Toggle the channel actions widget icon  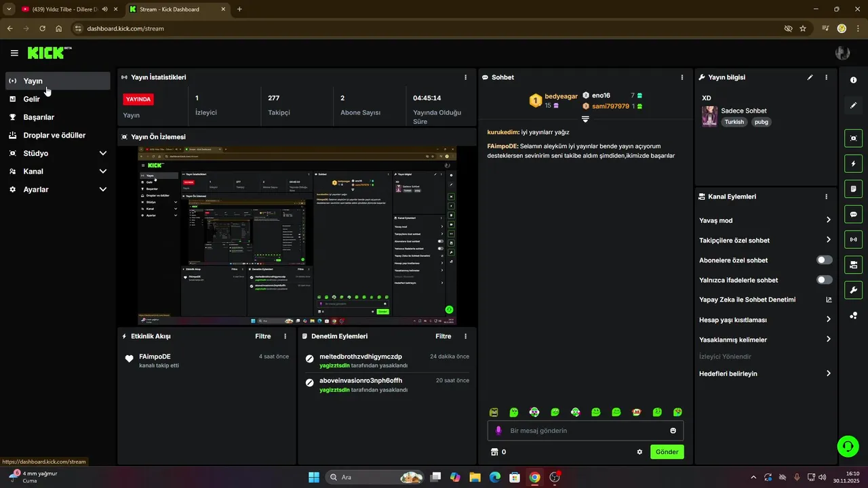[853, 264]
